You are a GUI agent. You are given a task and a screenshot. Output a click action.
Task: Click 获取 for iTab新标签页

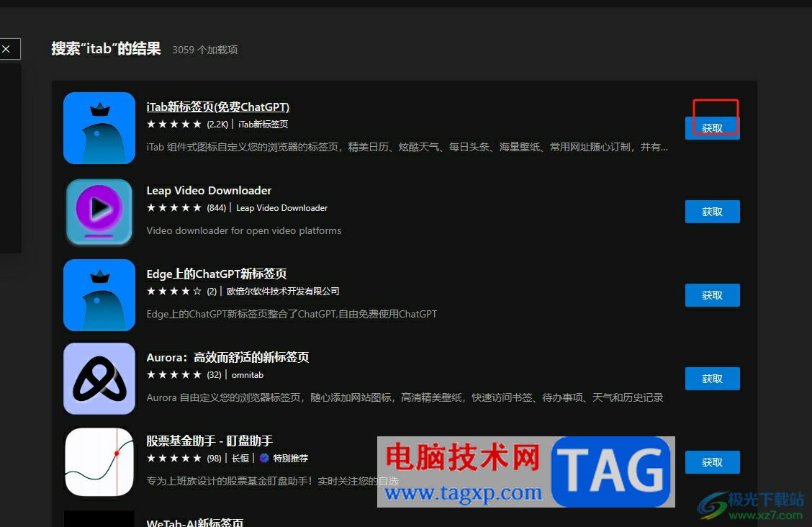pos(712,128)
